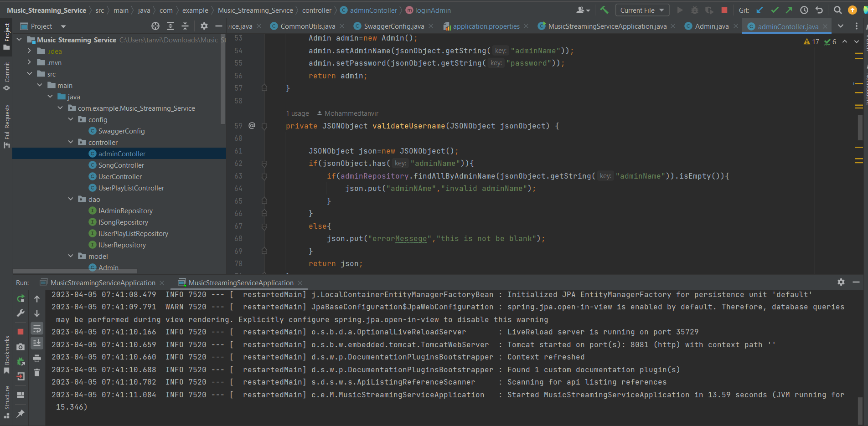The width and height of the screenshot is (868, 426).
Task: Expand the .idea folder
Action: coord(29,51)
